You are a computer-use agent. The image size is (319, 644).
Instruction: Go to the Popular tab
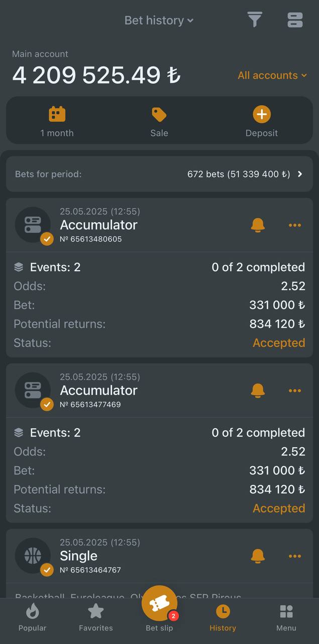pos(32,618)
